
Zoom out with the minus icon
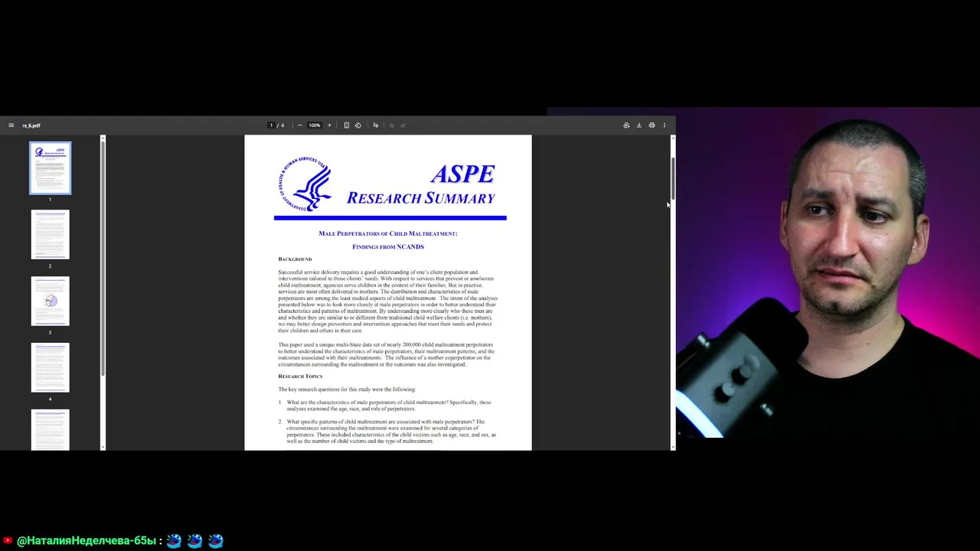[299, 126]
